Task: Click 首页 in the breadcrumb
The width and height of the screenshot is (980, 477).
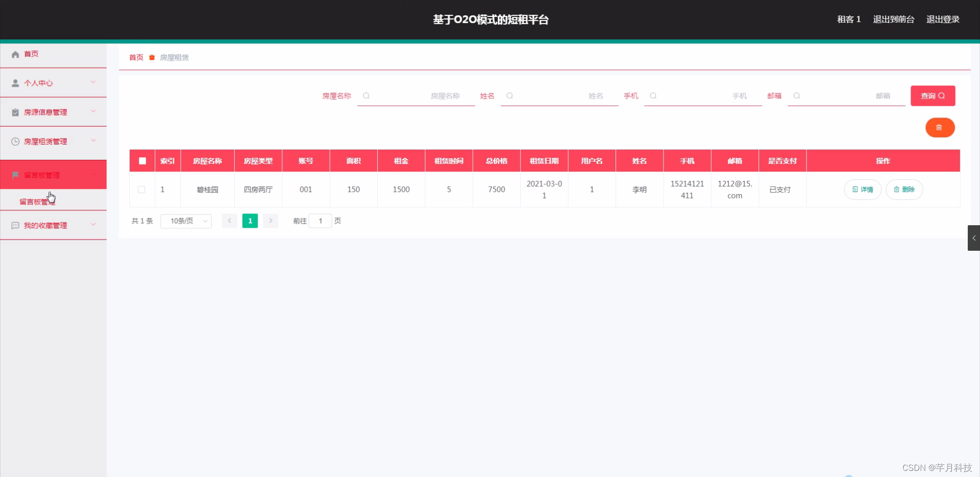Action: pyautogui.click(x=135, y=57)
